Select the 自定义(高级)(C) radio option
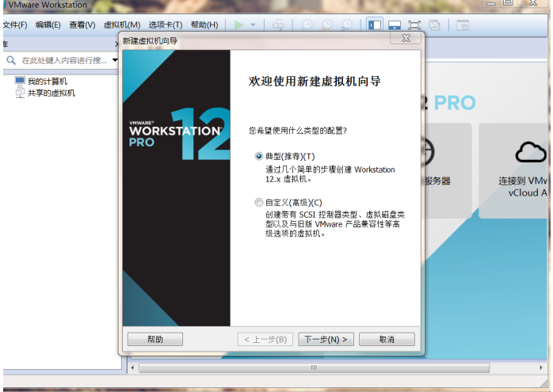Image resolution: width=553 pixels, height=392 pixels. [259, 203]
